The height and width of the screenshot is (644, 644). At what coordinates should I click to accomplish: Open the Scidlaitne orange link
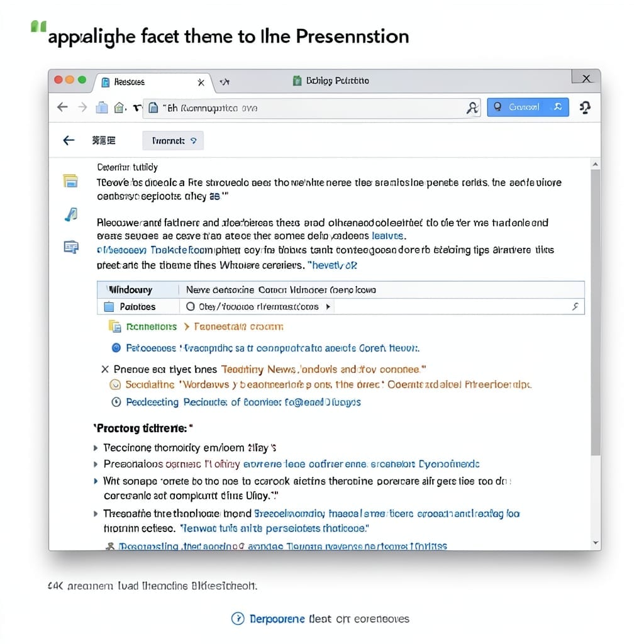coord(328,385)
